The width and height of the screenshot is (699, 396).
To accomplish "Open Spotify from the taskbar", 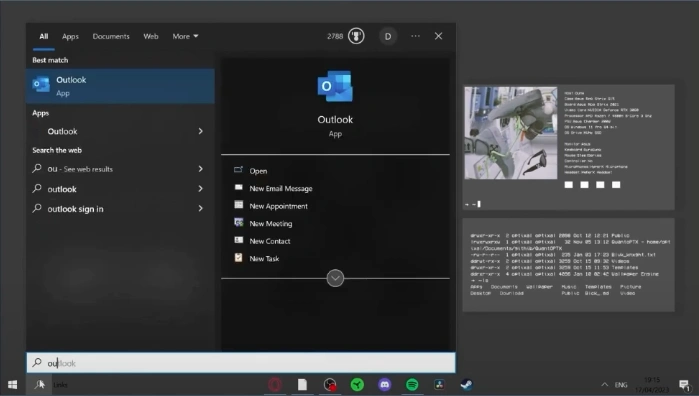I will [x=412, y=384].
